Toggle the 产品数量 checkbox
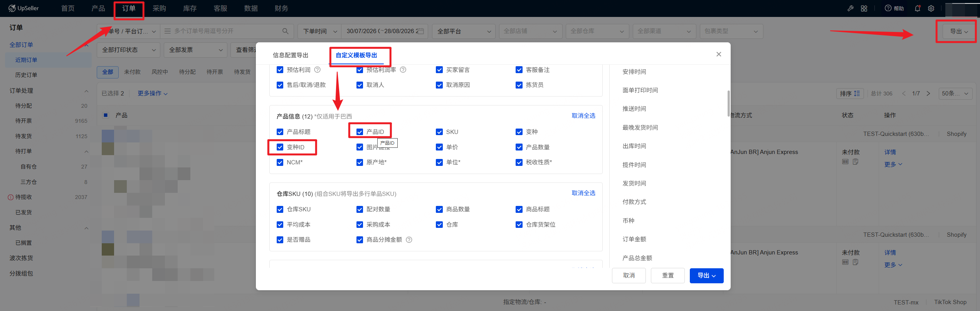The width and height of the screenshot is (980, 311). tap(519, 147)
